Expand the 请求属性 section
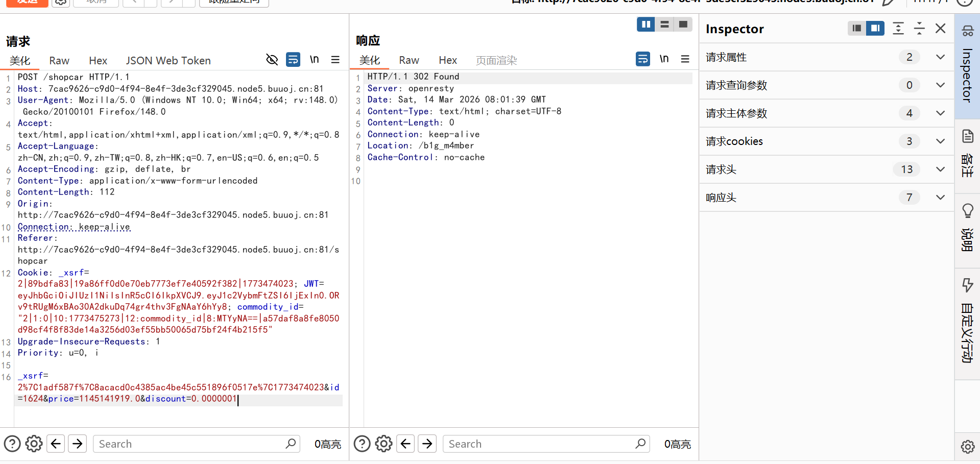 (940, 57)
